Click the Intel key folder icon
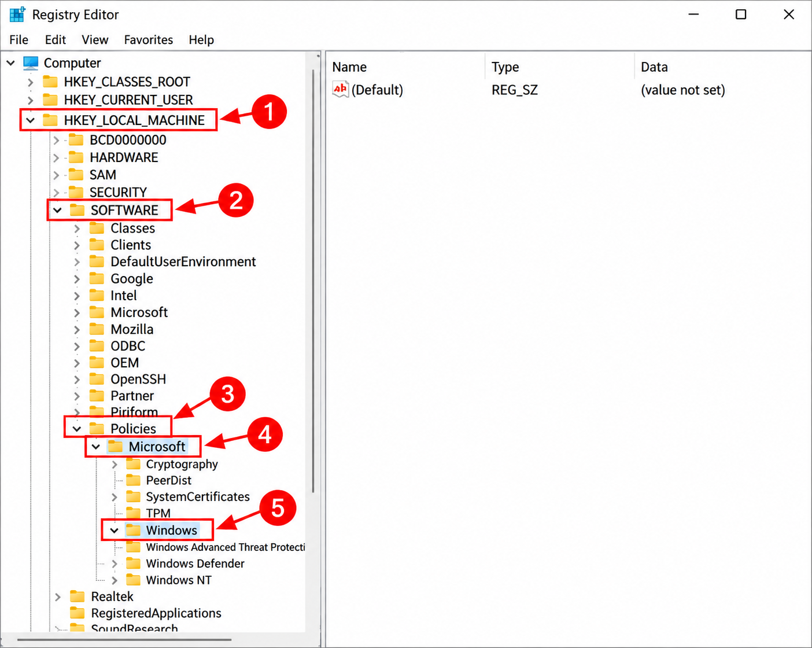812x648 pixels. point(97,295)
